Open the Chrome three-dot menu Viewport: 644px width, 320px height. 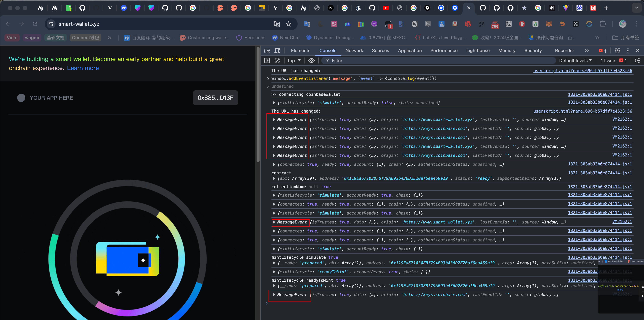(x=636, y=24)
